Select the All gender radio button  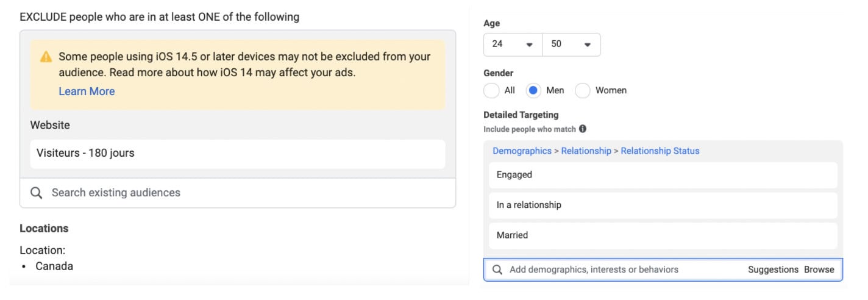pyautogui.click(x=491, y=91)
